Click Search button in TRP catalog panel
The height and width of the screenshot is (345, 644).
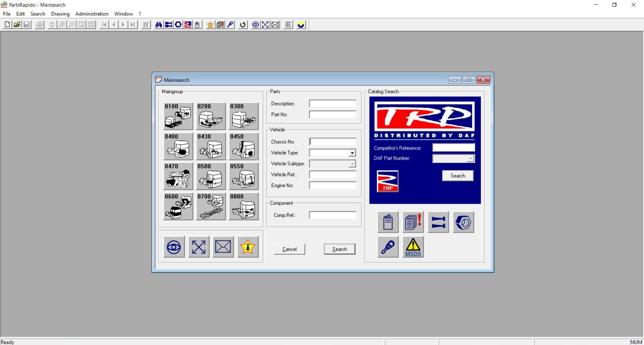tap(458, 176)
